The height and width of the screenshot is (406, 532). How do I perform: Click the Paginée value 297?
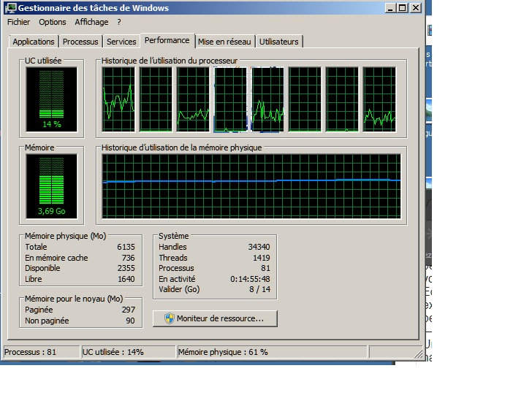coord(129,310)
